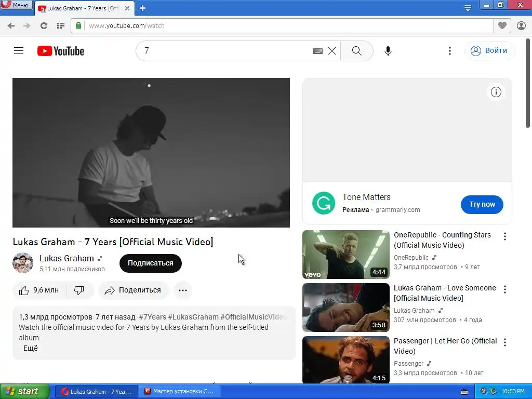The width and height of the screenshot is (532, 399).
Task: Open Counting Stars video thumbnail
Action: tap(345, 255)
